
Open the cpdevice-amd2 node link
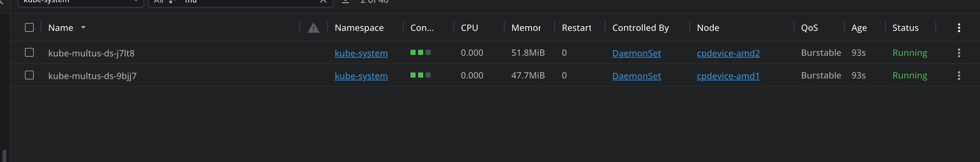coord(728,53)
